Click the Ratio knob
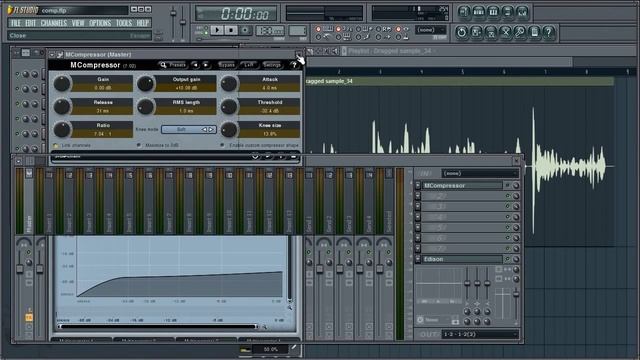This screenshot has height=360, width=640. pos(62,129)
